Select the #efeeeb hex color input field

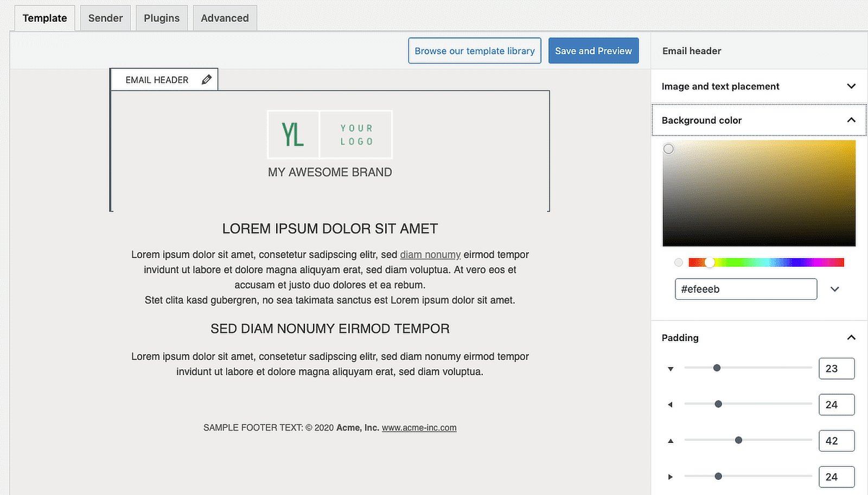pyautogui.click(x=745, y=289)
